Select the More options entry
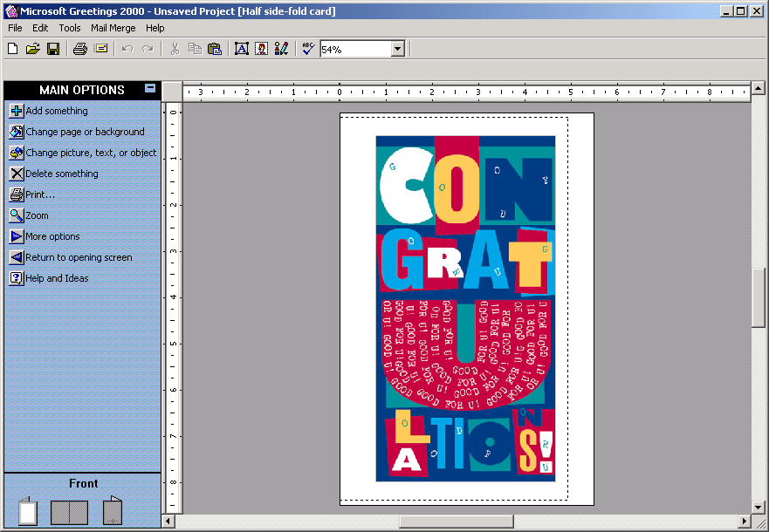The image size is (769, 532). coord(52,236)
